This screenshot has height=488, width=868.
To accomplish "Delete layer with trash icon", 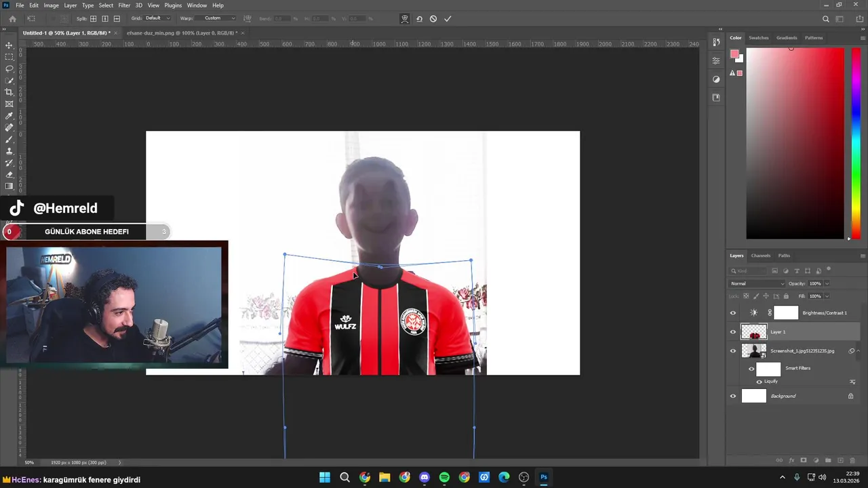I will (852, 461).
